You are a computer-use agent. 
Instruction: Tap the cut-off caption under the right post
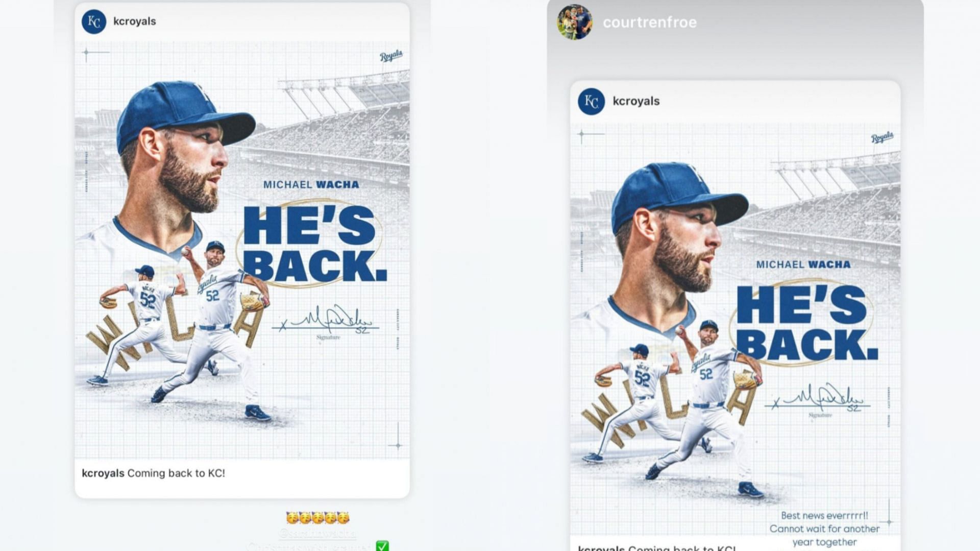(x=657, y=547)
